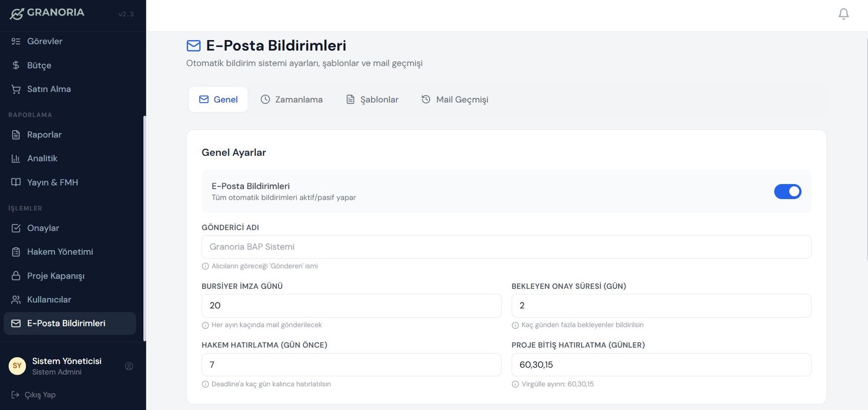Viewport: 868px width, 410px height.
Task: Open Onaylar in the sidebar
Action: (43, 228)
